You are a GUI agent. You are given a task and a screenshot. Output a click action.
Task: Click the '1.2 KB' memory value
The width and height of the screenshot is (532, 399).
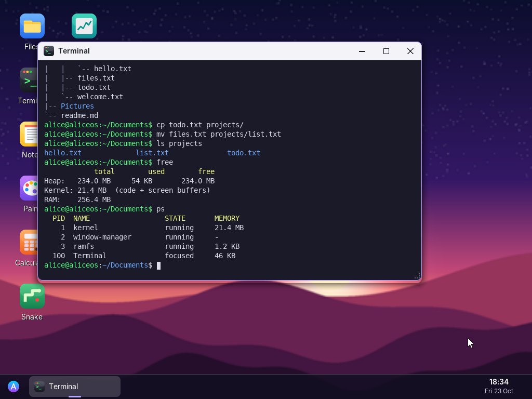click(x=227, y=247)
